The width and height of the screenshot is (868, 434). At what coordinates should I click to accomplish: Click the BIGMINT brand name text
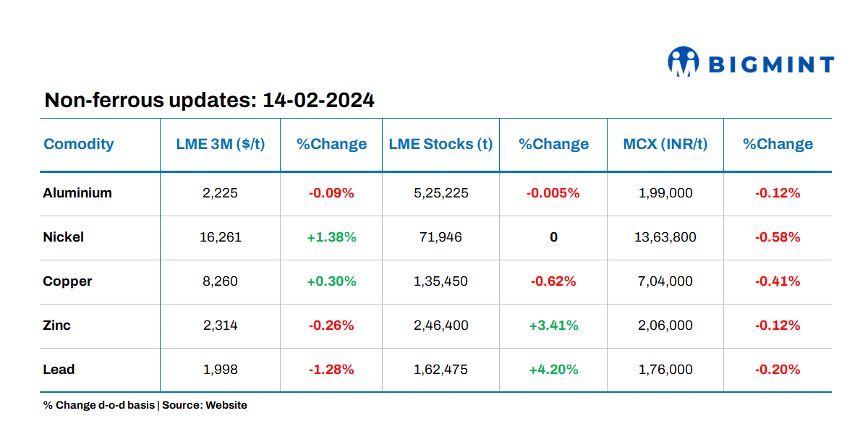(770, 65)
